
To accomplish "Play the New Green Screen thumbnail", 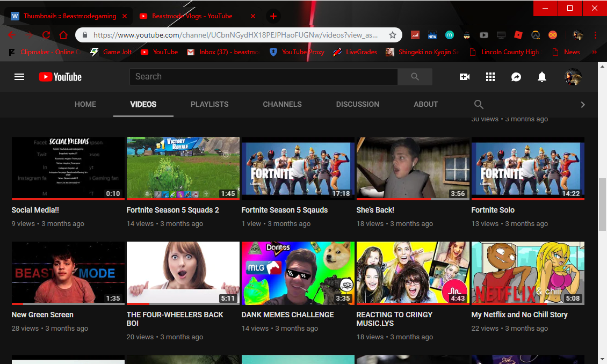I will coord(68,273).
